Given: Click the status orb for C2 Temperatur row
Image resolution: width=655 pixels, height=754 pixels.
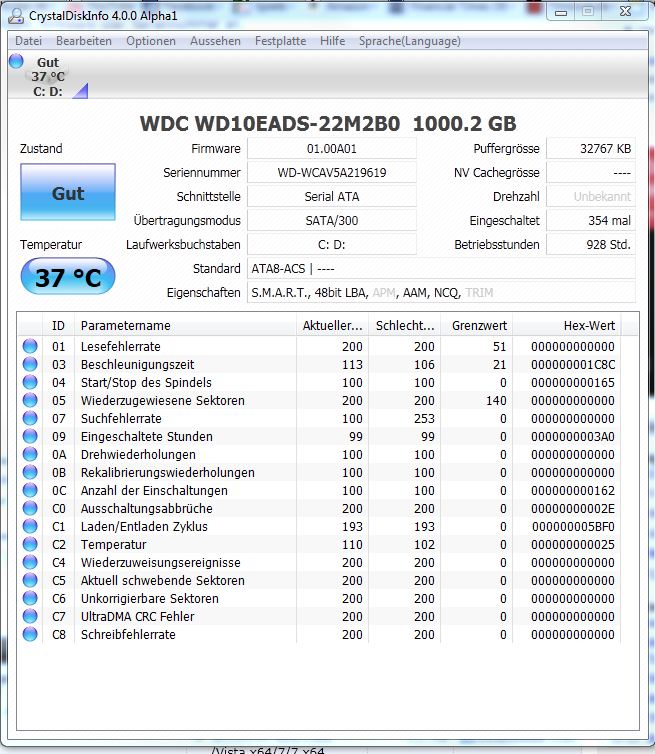Looking at the screenshot, I should coord(30,544).
